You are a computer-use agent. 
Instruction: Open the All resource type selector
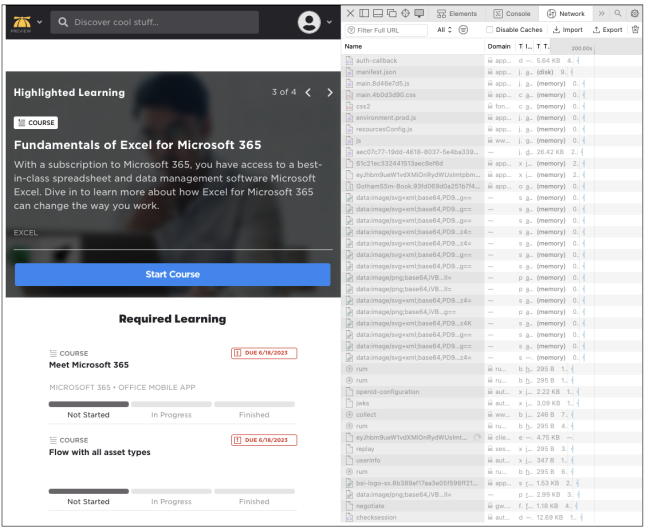point(444,30)
